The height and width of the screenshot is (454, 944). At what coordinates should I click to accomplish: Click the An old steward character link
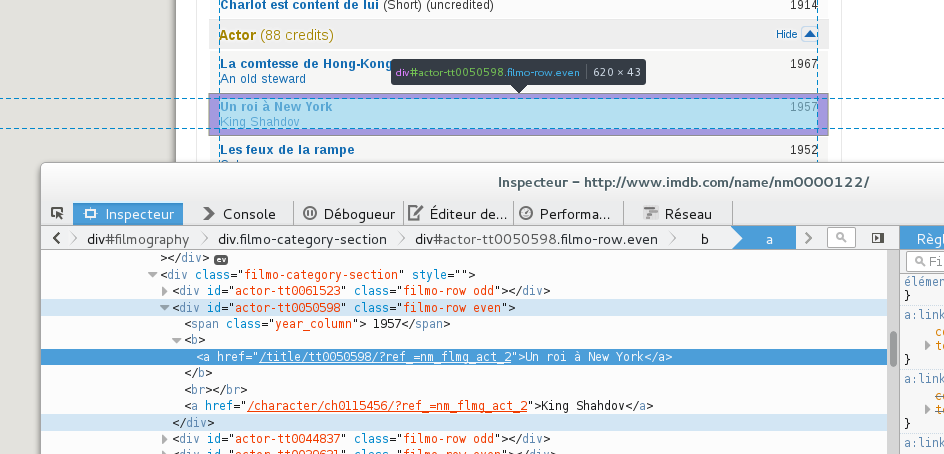click(262, 79)
